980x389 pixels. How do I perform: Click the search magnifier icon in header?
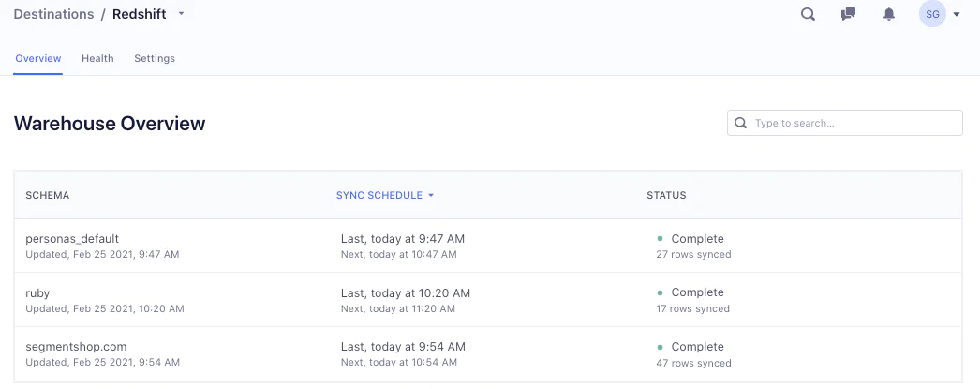[808, 14]
